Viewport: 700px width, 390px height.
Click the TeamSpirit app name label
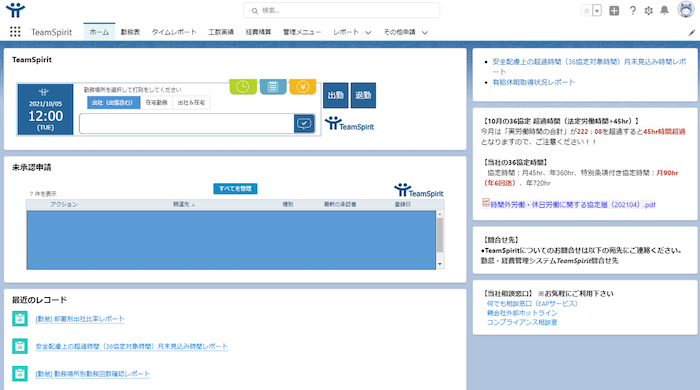51,32
